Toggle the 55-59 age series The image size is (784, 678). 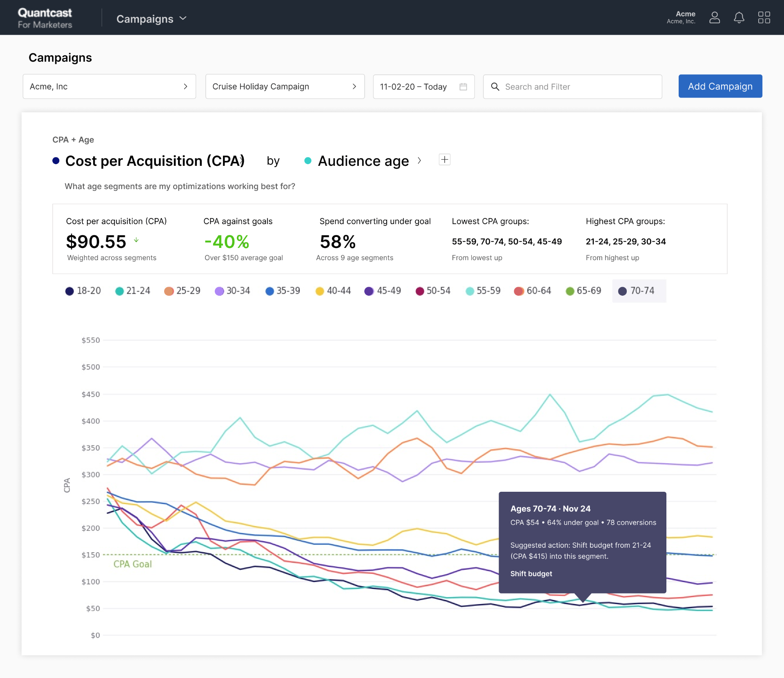point(483,291)
